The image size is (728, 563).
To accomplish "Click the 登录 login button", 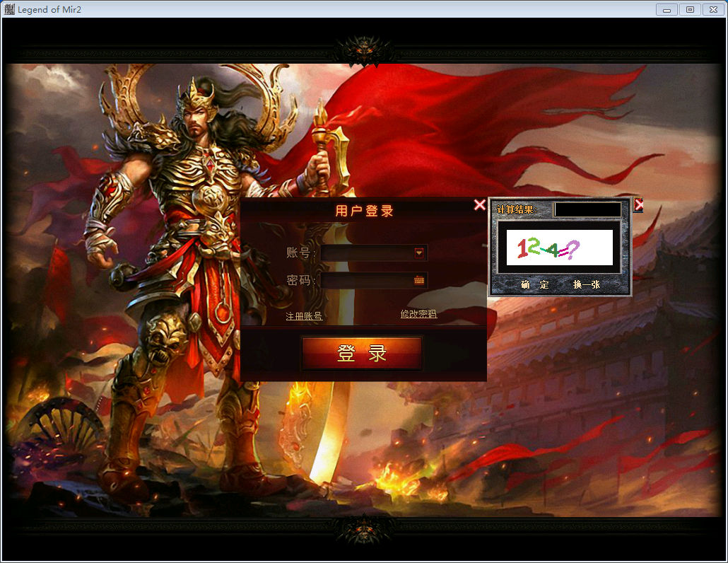I will 362,353.
